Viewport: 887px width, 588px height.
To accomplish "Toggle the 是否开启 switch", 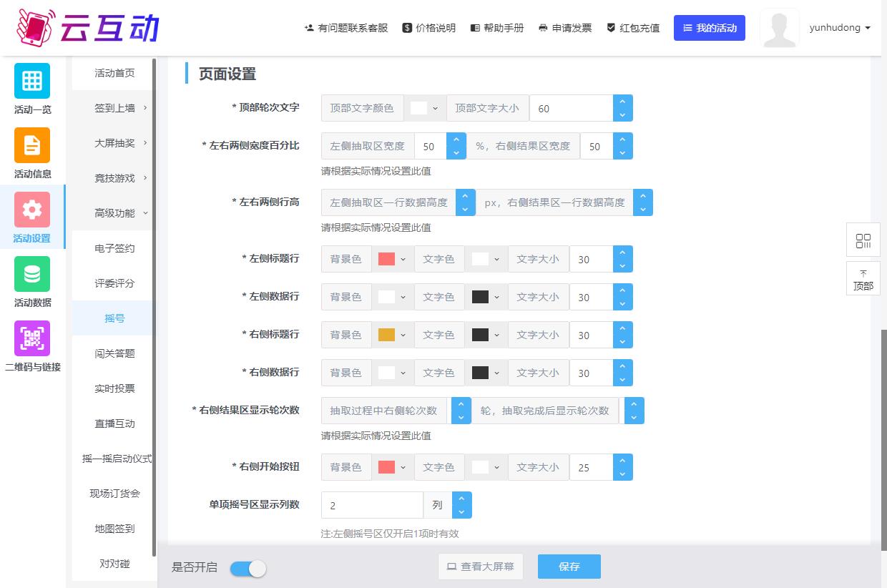I will point(248,568).
